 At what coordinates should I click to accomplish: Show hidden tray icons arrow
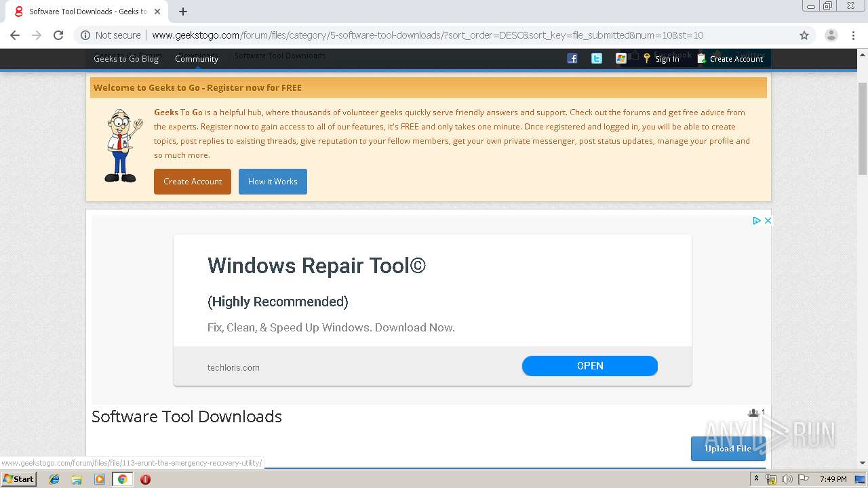[x=756, y=479]
